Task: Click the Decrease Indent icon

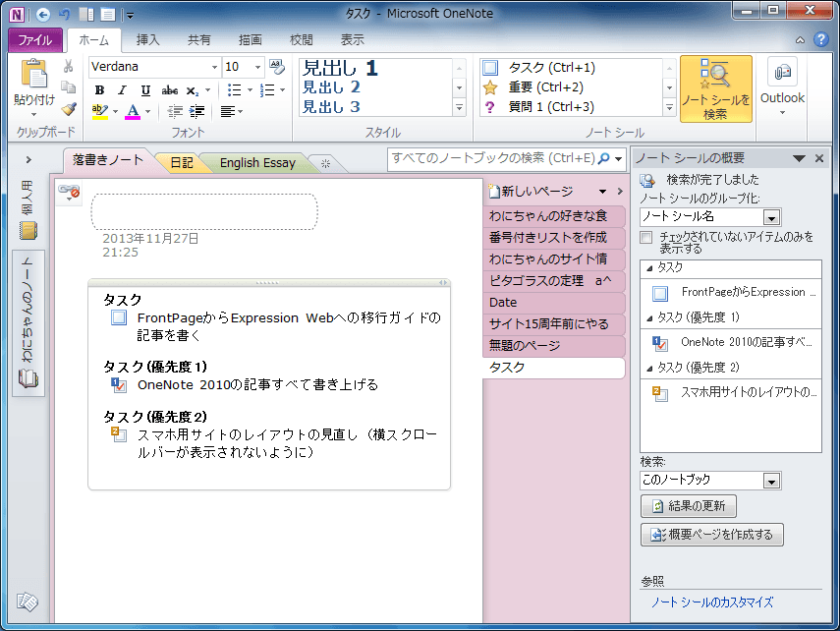Action: coord(175,111)
